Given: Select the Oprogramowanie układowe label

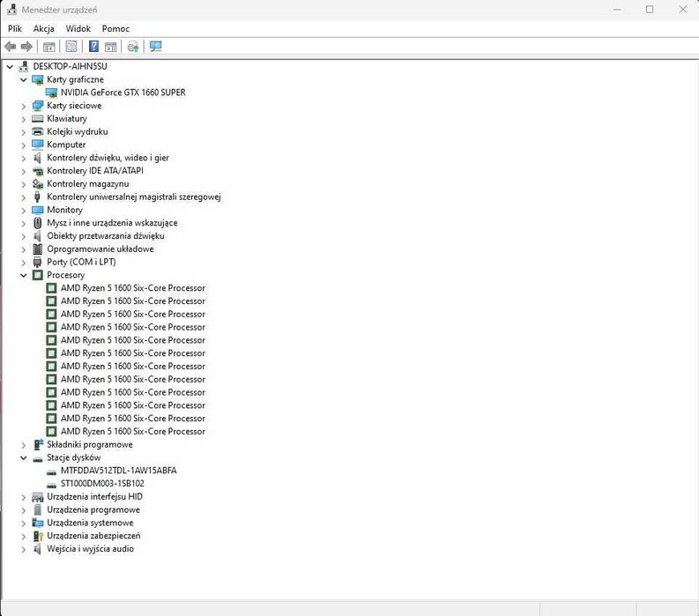Looking at the screenshot, I should (100, 249).
